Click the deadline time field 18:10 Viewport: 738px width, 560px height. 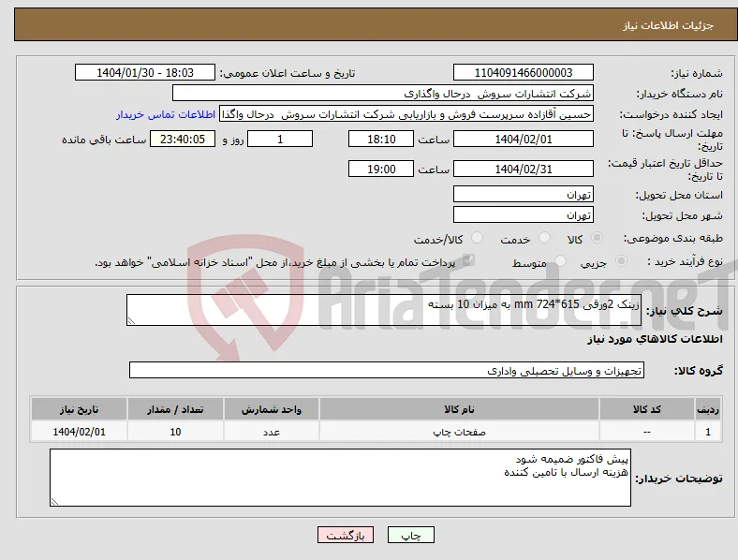[x=381, y=139]
